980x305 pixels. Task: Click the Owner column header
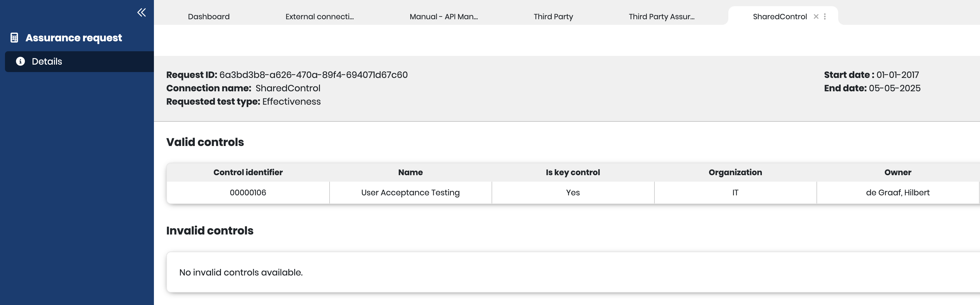pos(897,172)
